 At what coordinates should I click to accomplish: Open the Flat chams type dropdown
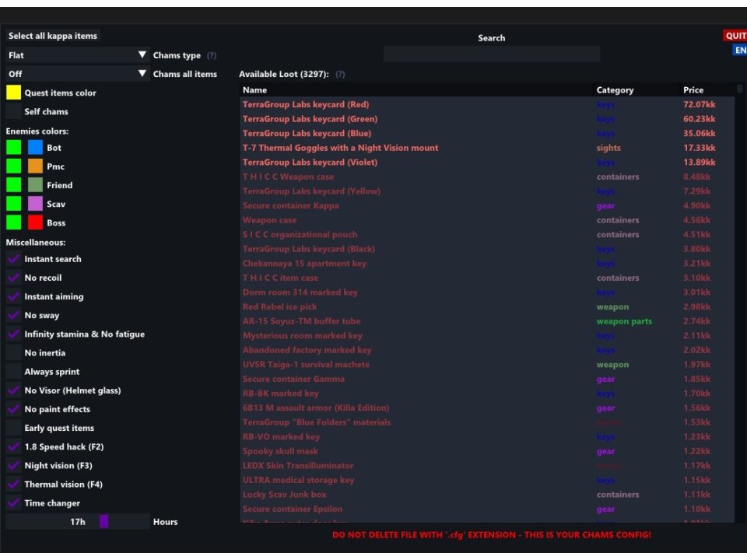coord(78,55)
